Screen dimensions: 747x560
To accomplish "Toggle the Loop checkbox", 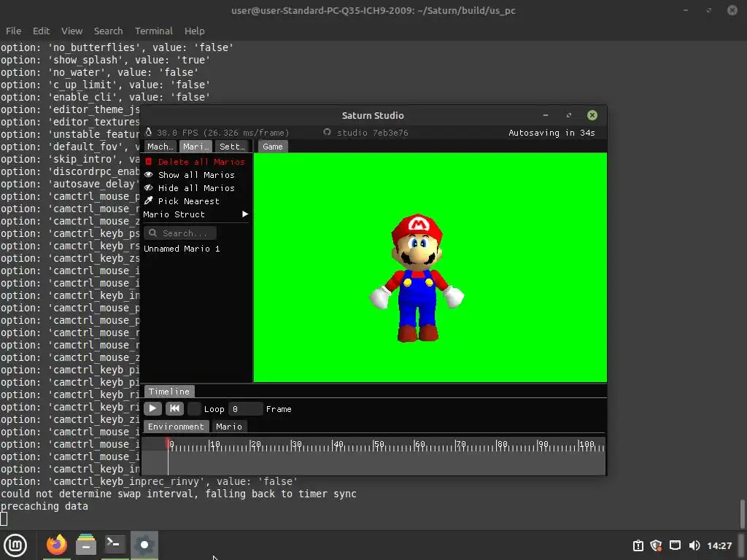I will pyautogui.click(x=194, y=408).
